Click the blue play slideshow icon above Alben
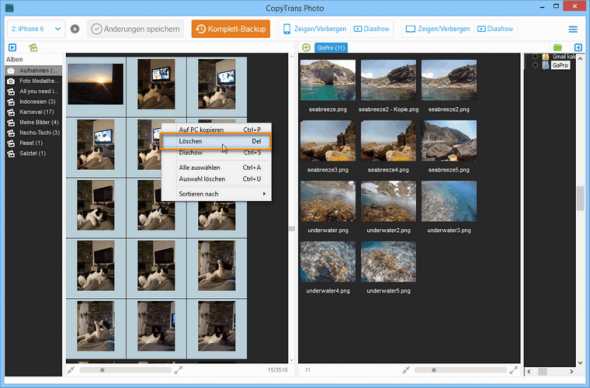This screenshot has width=590, height=388. tap(12, 47)
